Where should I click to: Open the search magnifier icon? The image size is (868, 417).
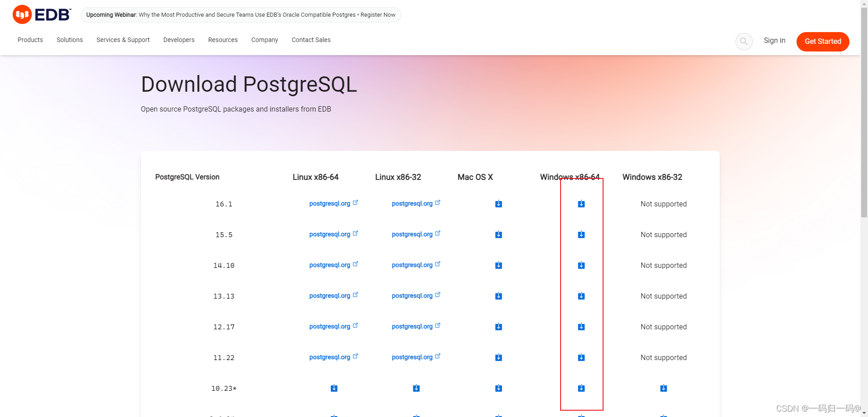pos(744,41)
